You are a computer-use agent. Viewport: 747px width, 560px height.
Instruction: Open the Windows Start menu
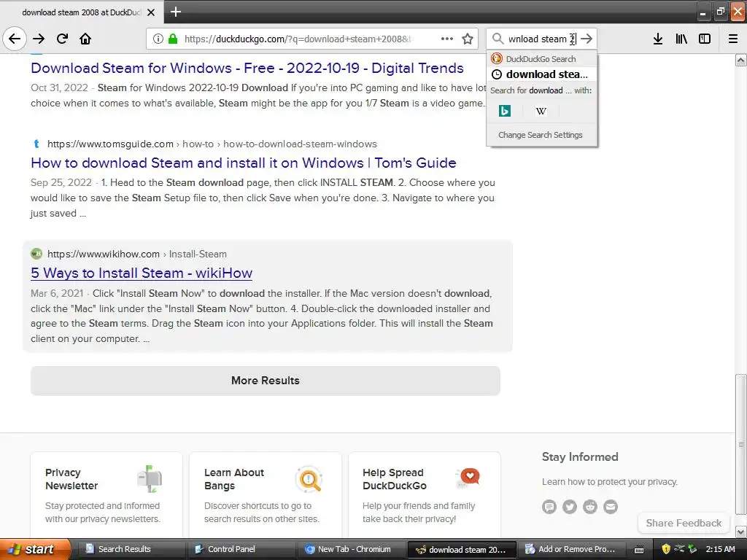click(x=35, y=549)
